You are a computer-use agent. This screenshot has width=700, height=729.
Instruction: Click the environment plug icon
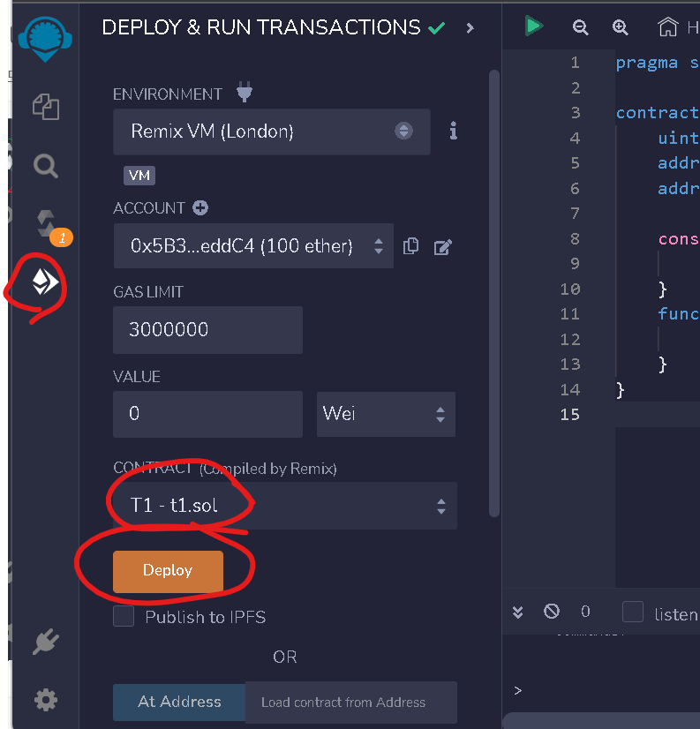[x=245, y=92]
